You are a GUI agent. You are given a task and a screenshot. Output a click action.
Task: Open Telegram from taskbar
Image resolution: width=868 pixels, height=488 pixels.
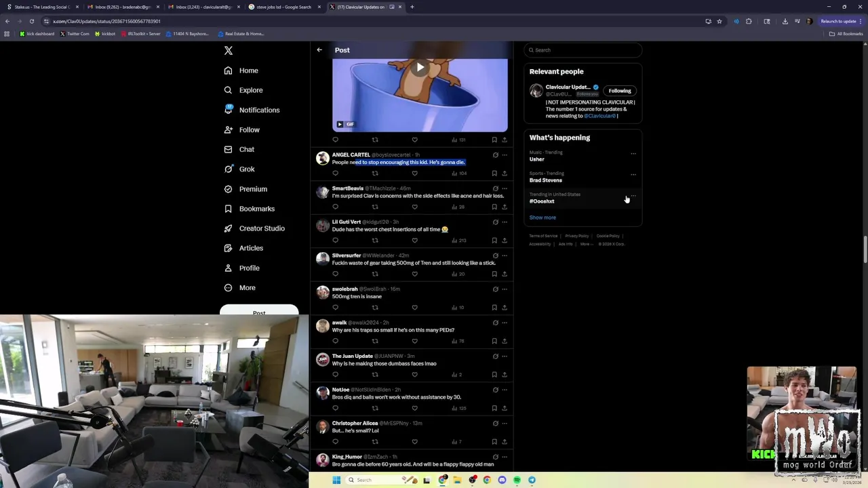(532, 480)
